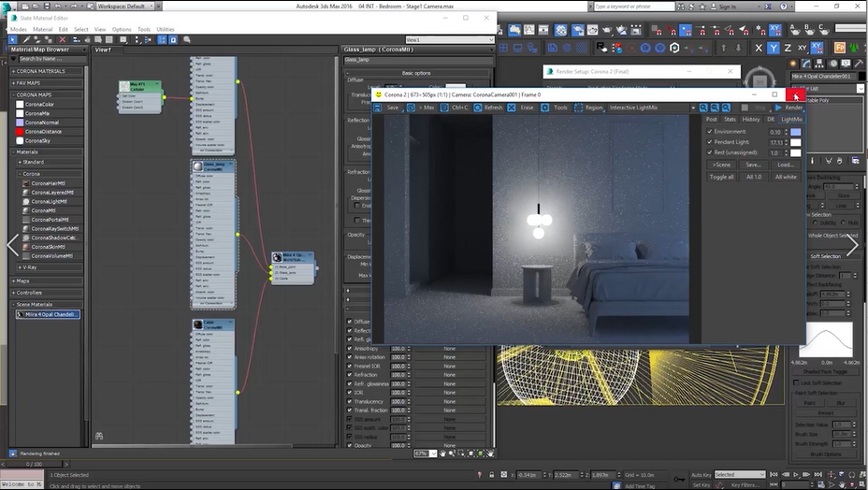This screenshot has height=490, width=868.
Task: Click the All white button
Action: pos(786,177)
